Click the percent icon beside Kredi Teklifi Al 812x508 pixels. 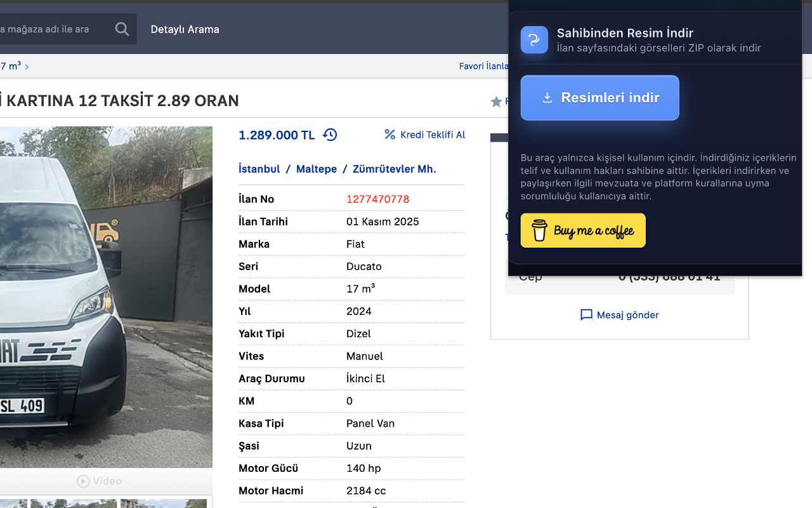[x=390, y=134]
